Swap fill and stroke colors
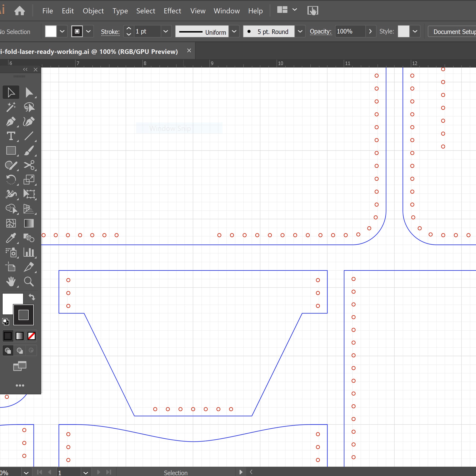 pos(32,297)
